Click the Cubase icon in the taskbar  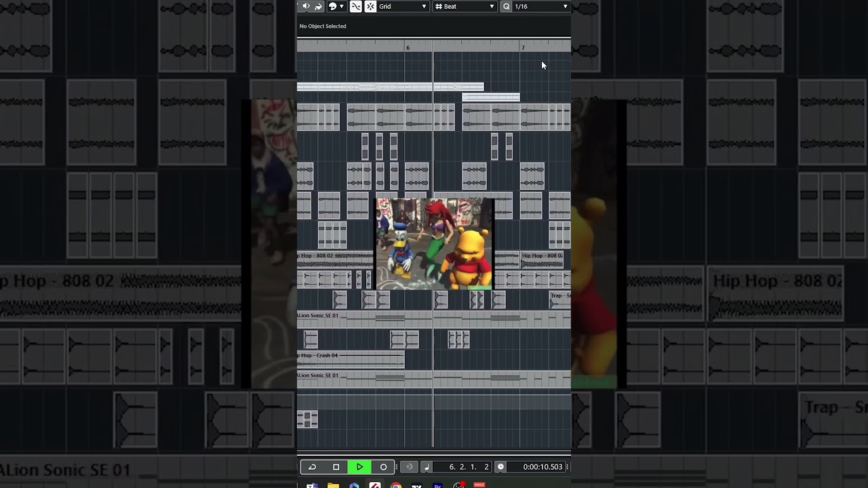click(x=375, y=485)
